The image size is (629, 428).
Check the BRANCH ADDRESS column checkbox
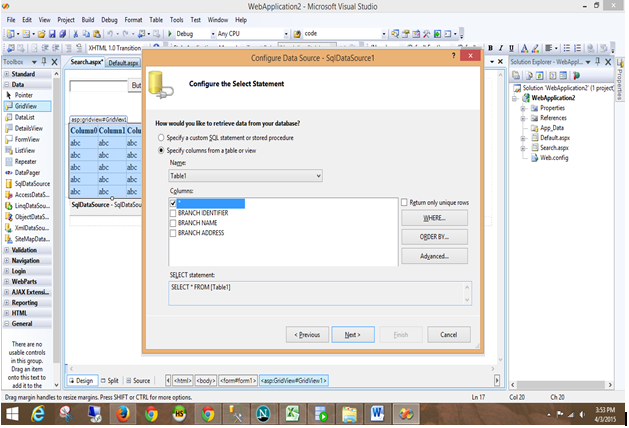coord(173,233)
